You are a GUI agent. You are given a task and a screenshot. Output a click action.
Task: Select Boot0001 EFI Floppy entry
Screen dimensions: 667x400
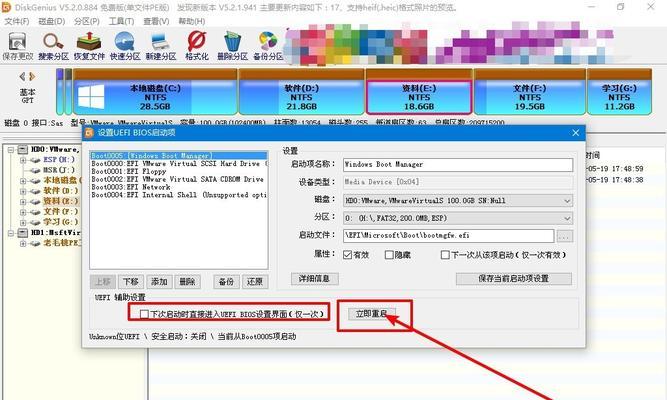[x=179, y=171]
